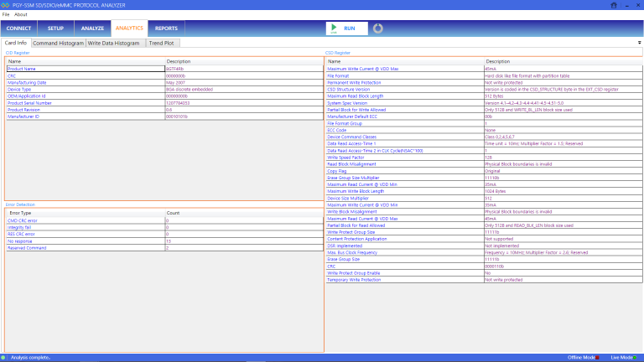The height and width of the screenshot is (362, 644).
Task: Click the Maximum Read Block Length row
Action: coord(484,96)
